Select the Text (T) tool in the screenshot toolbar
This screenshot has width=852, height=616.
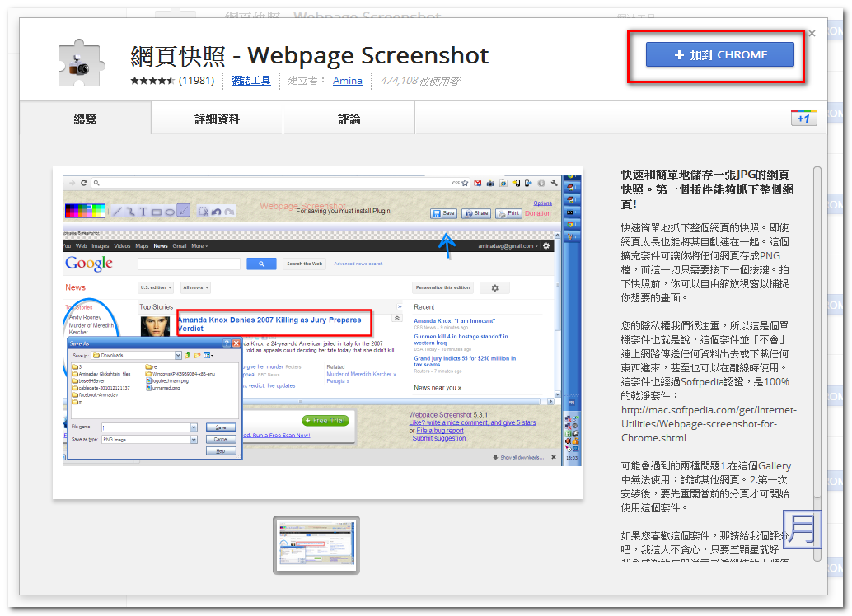[143, 212]
